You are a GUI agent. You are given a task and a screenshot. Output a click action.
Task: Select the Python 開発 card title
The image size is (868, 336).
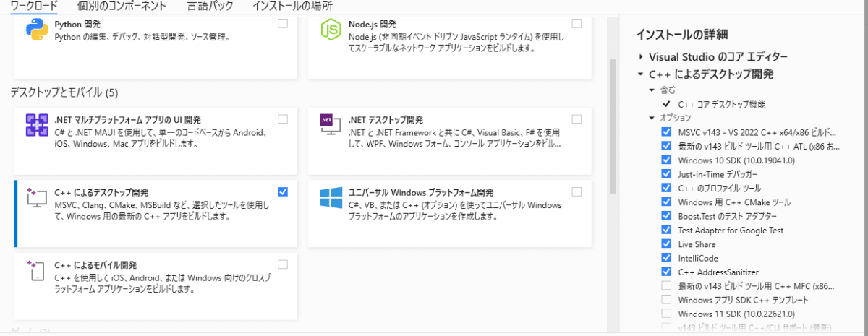(77, 24)
